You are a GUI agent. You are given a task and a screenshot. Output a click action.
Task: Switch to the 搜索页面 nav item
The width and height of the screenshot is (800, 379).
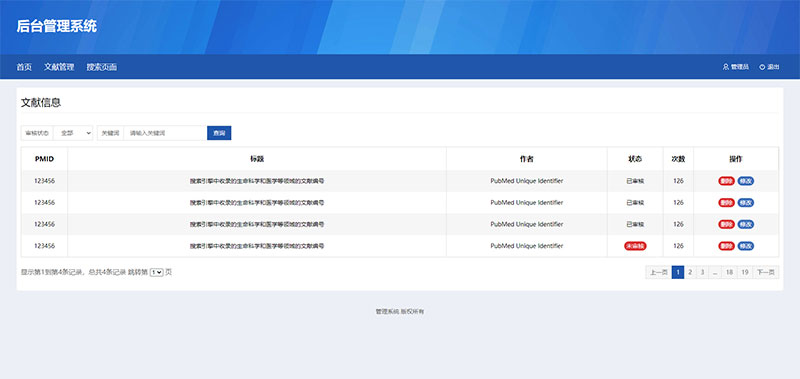102,67
